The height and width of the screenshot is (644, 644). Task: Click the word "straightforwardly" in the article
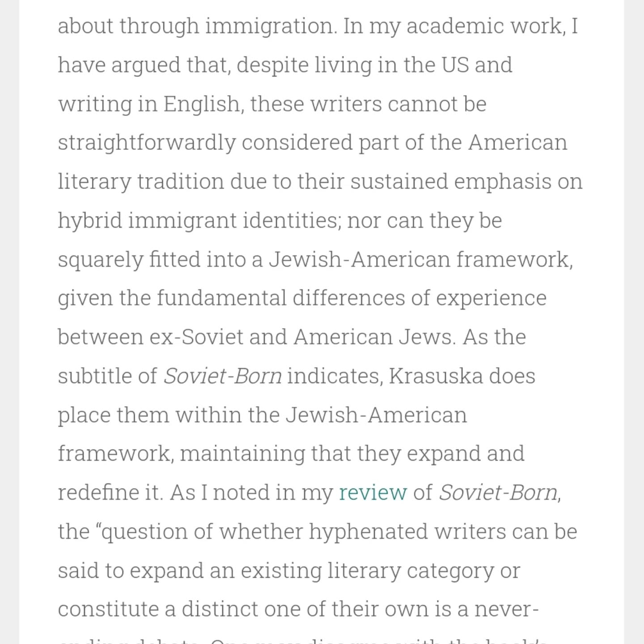pyautogui.click(x=146, y=143)
